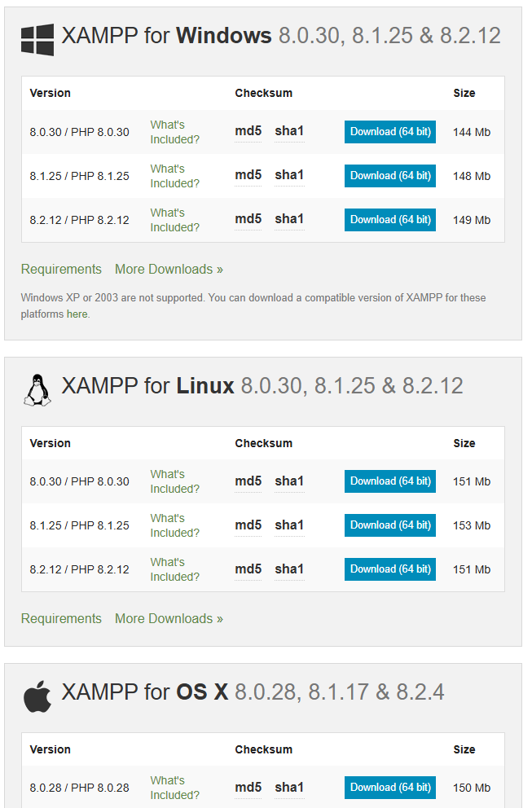The width and height of the screenshot is (532, 808).
Task: Show md5 checksum for Linux 8.0.30
Action: (248, 481)
